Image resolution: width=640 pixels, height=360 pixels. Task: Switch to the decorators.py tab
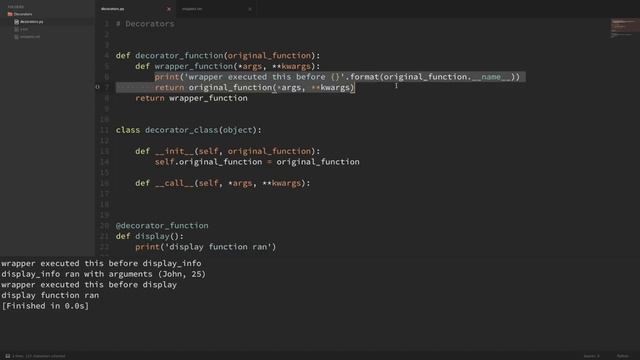tap(113, 9)
